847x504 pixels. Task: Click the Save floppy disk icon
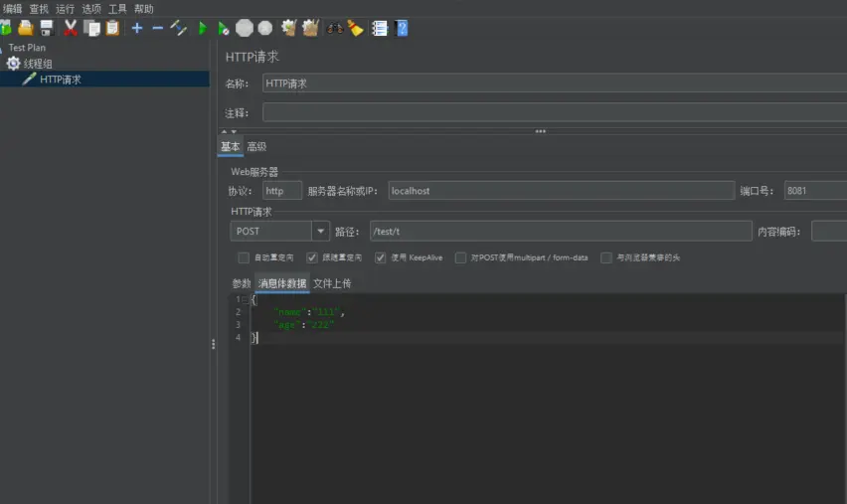[x=47, y=28]
